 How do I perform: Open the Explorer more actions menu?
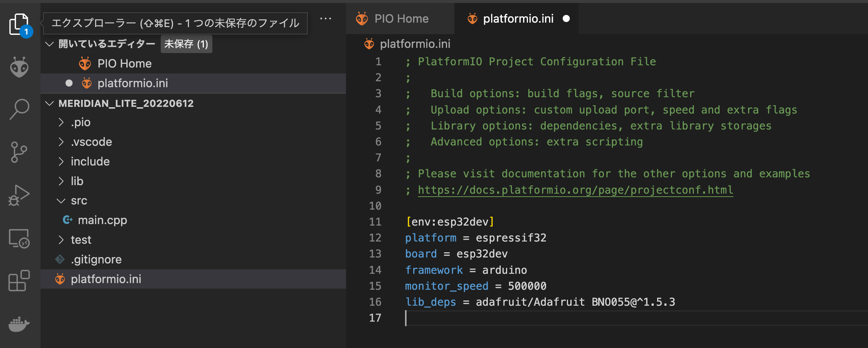coord(326,19)
